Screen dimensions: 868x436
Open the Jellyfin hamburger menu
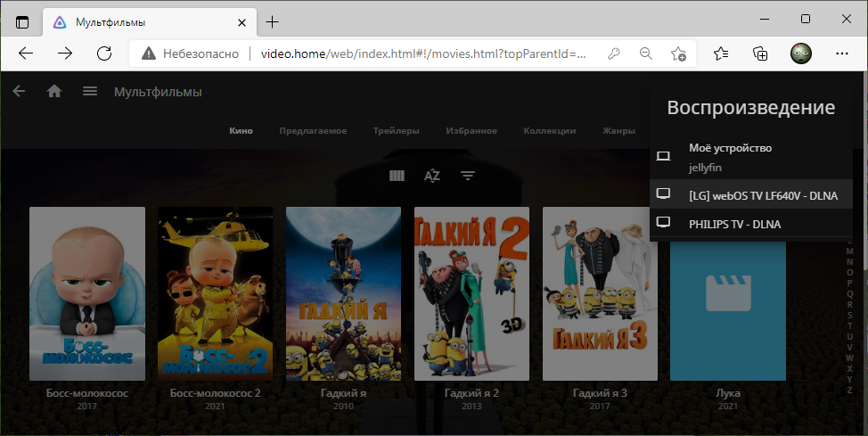click(90, 92)
